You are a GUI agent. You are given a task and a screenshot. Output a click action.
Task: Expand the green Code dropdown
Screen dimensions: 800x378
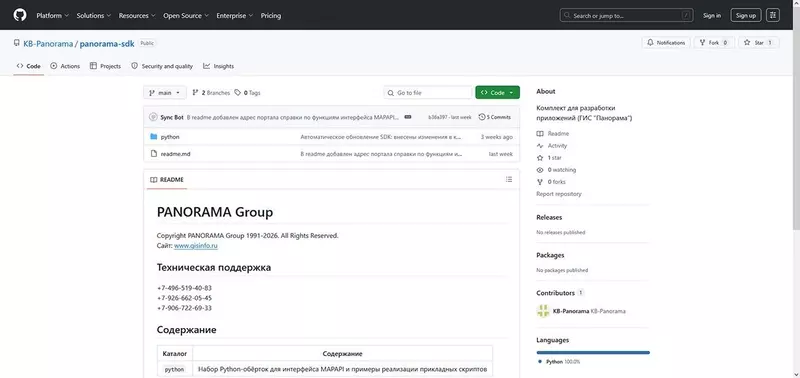tap(497, 93)
